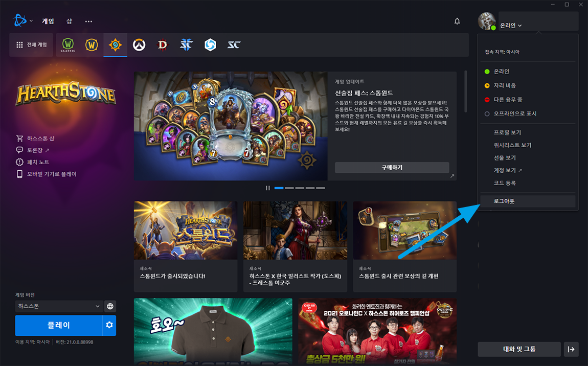This screenshot has height=366, width=588.
Task: Select the Hearthstone game icon
Action: point(115,45)
